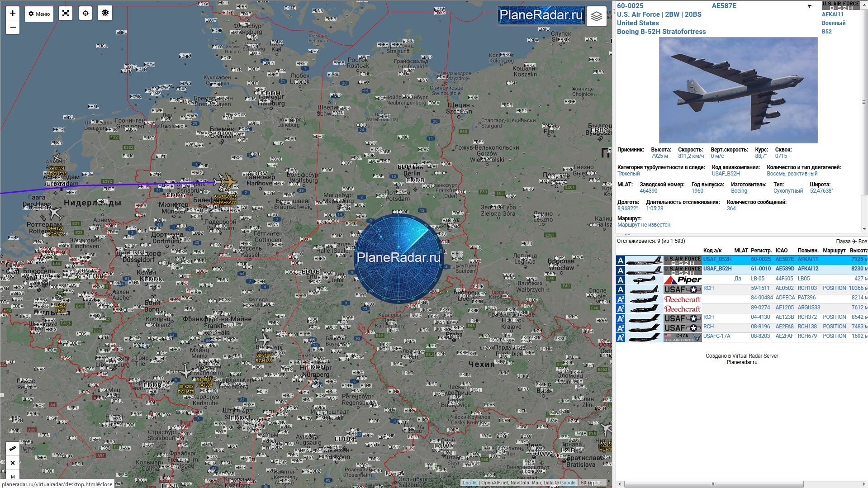The image size is (868, 488).
Task: Select the 89-0274 ARGUS33 list row
Action: pos(741,308)
